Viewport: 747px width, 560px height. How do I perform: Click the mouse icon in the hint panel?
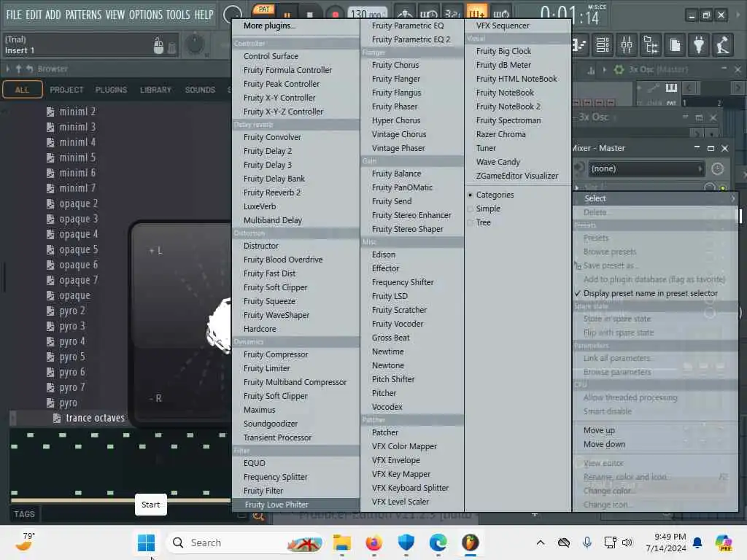(x=158, y=46)
